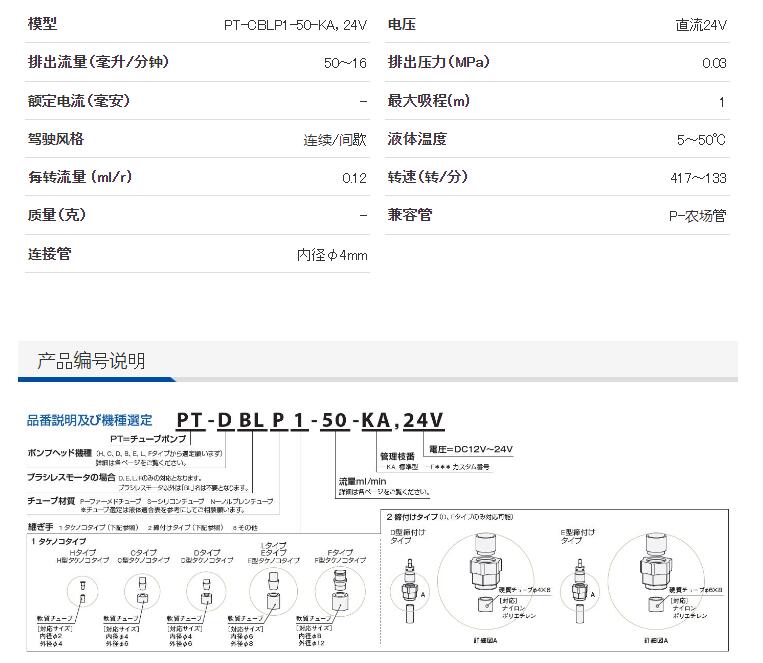Viewport: 763px width, 663px height.
Task: Click the Hタイプ fitting illustration
Action: 82,590
